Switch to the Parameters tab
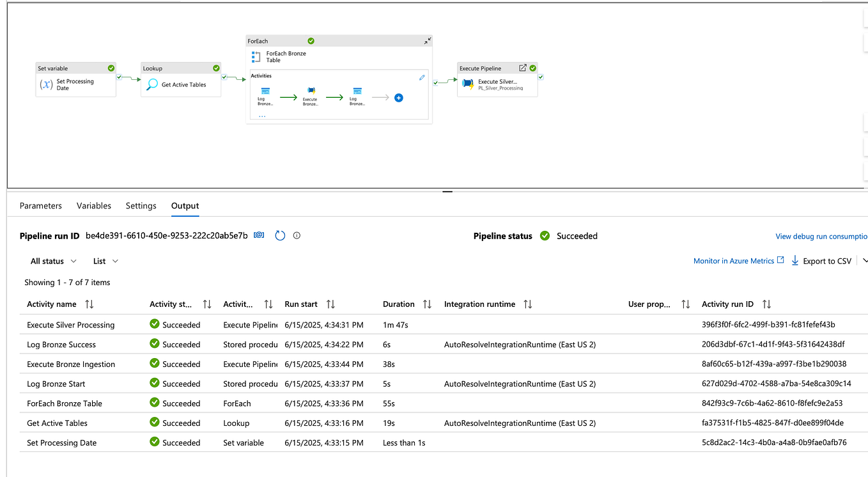This screenshot has height=477, width=868. 40,206
